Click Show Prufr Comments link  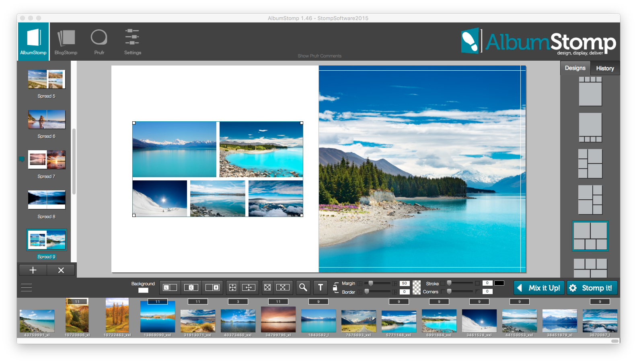tap(319, 56)
